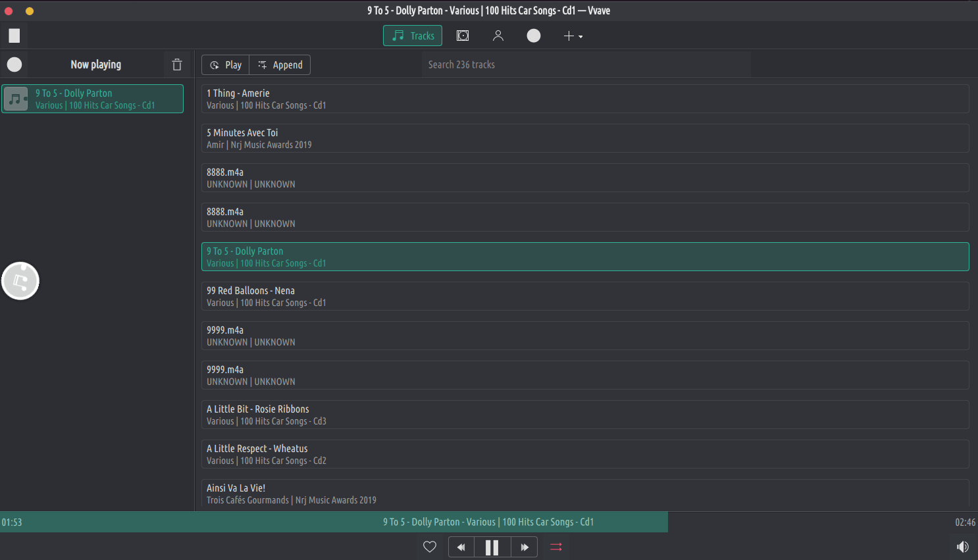
Task: Open the Artists view person icon
Action: [498, 36]
